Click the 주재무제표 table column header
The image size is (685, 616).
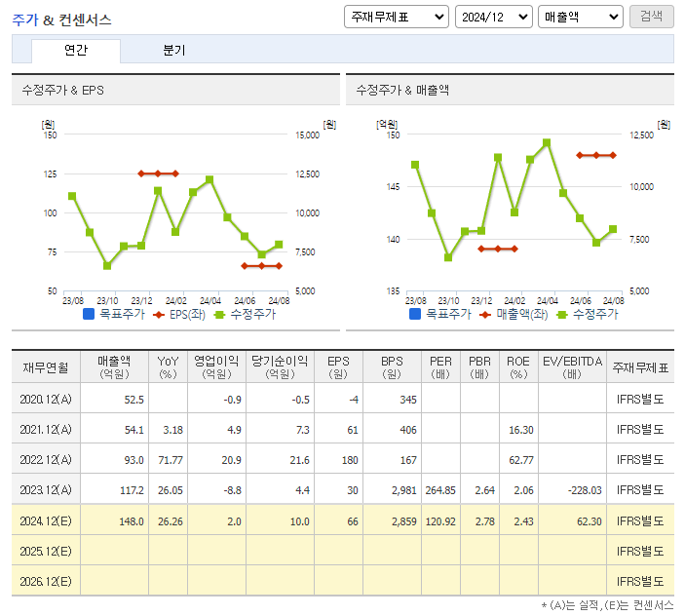(x=640, y=367)
